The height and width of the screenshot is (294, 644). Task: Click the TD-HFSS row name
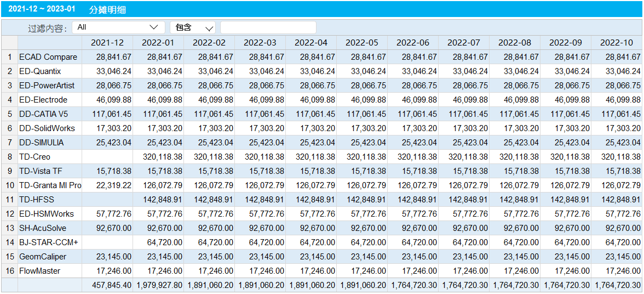(x=37, y=200)
